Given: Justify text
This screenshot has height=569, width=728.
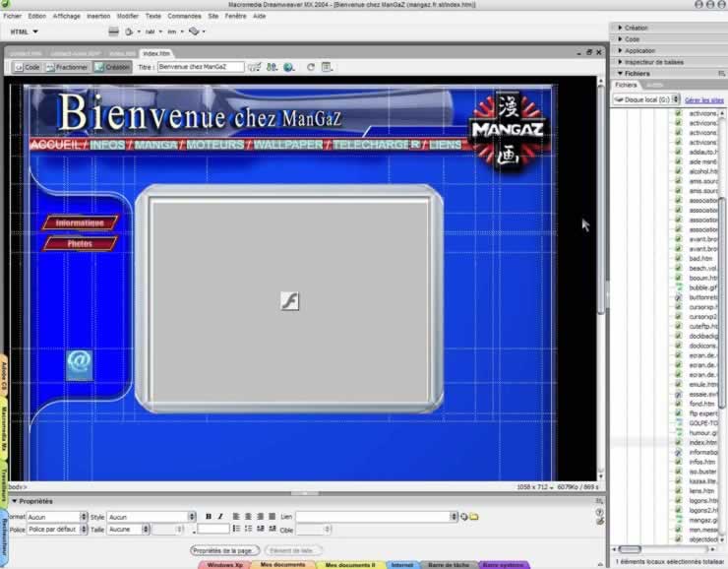Looking at the screenshot, I should click(273, 517).
